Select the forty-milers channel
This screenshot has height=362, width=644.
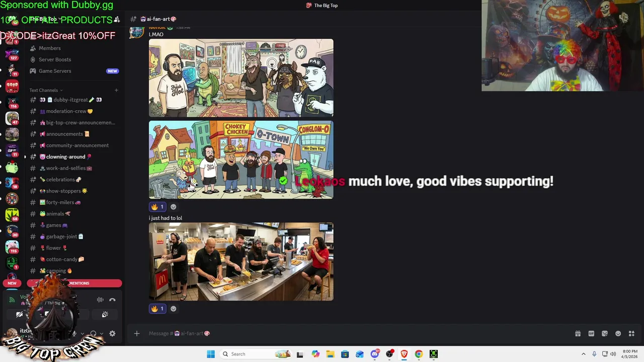pyautogui.click(x=73, y=202)
